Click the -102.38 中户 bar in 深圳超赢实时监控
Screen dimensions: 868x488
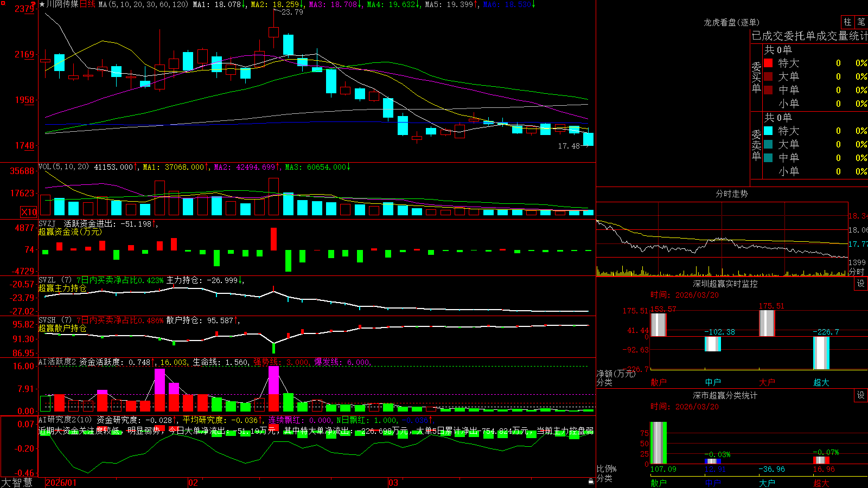(713, 344)
